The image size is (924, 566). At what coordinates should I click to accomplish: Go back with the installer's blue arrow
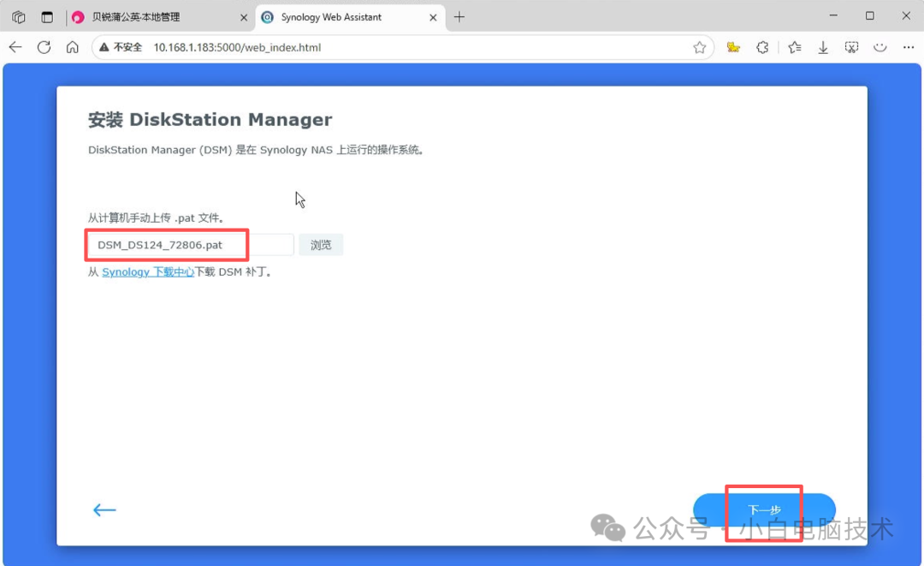click(x=104, y=510)
